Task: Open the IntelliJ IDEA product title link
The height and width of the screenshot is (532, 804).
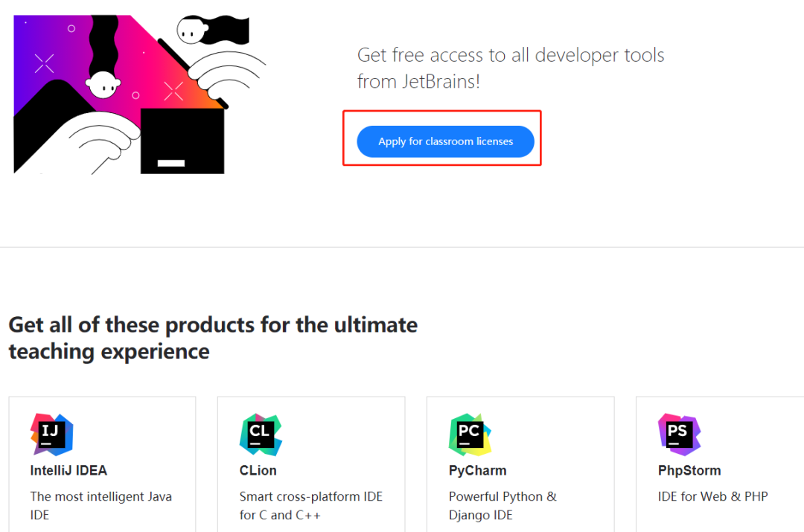Action: [x=68, y=470]
